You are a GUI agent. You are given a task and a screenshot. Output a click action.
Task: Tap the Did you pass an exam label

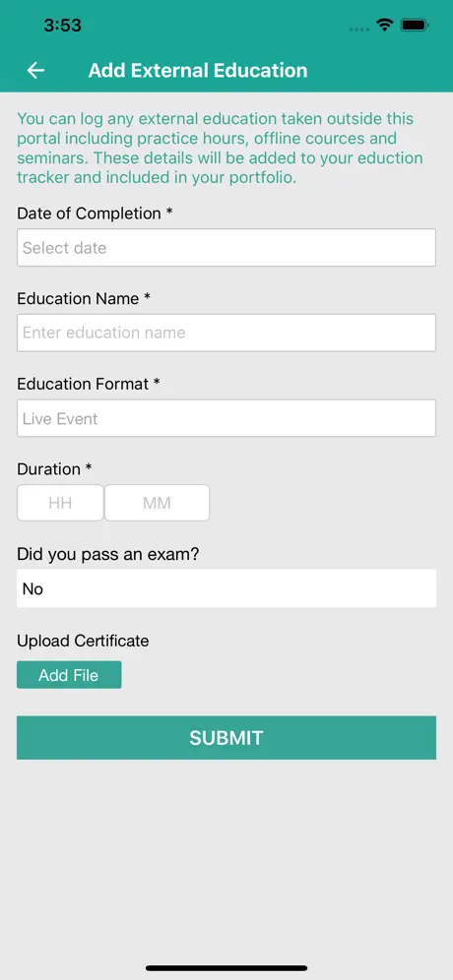pyautogui.click(x=107, y=554)
